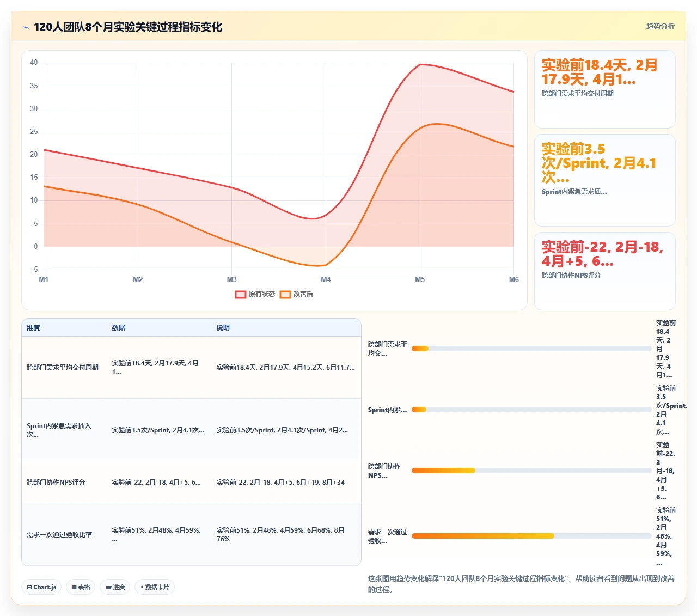The height and width of the screenshot is (616, 697).
Task: Open the 趋势分析 label in header
Action: click(660, 26)
